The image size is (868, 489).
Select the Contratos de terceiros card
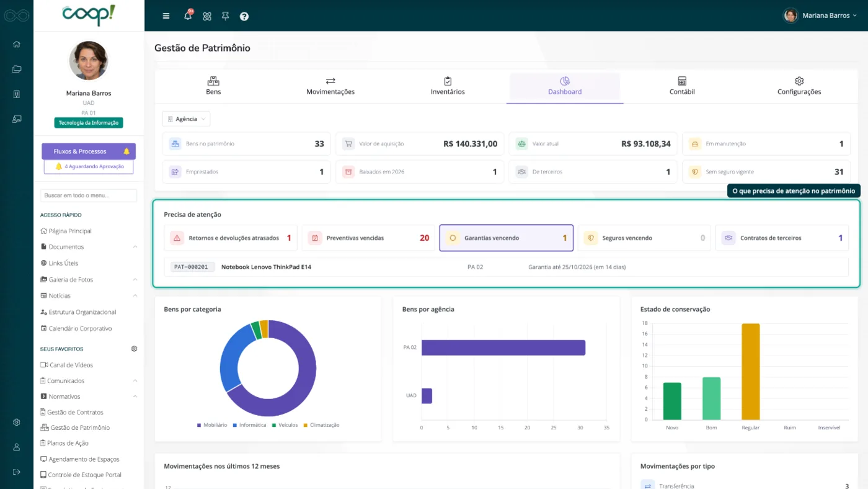782,238
